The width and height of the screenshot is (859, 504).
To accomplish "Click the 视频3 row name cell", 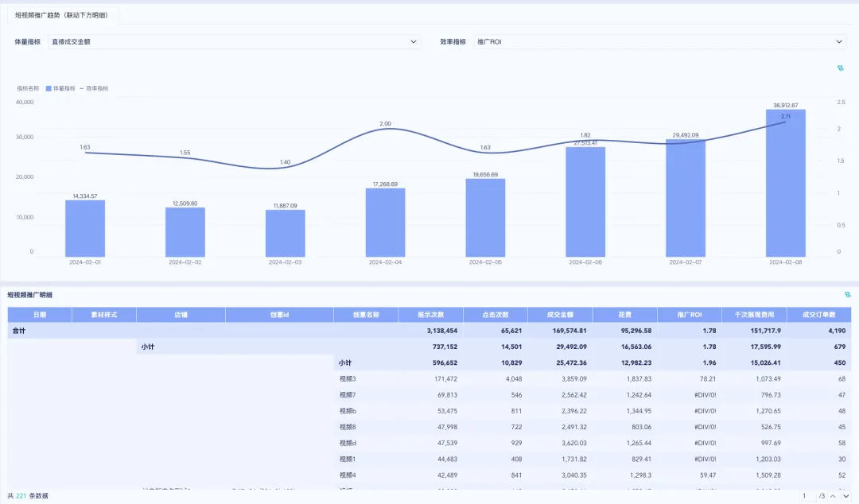I will pos(348,378).
